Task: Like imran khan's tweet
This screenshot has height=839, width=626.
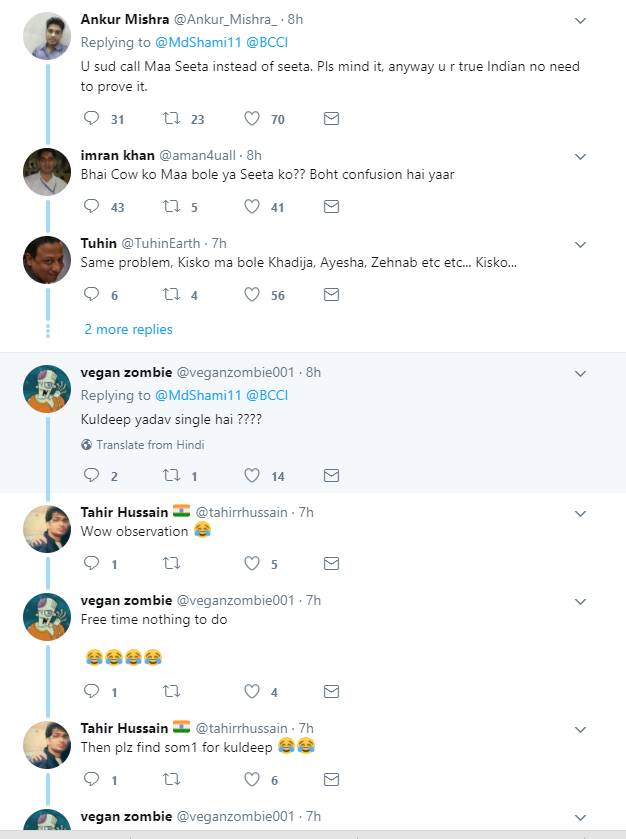Action: click(252, 207)
